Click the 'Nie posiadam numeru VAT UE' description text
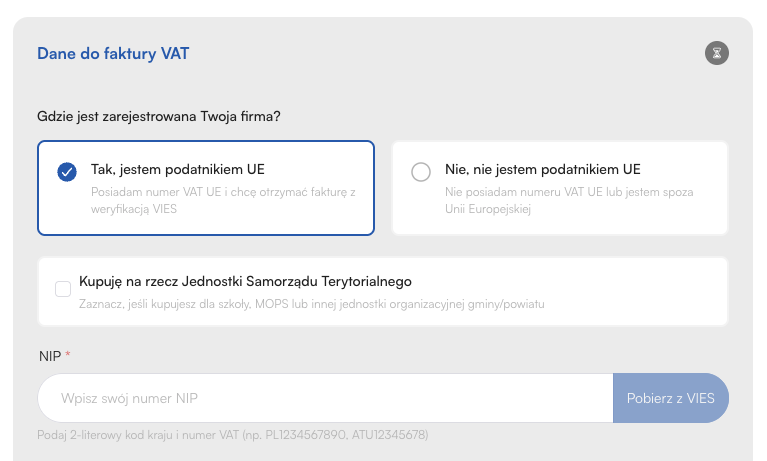 568,200
